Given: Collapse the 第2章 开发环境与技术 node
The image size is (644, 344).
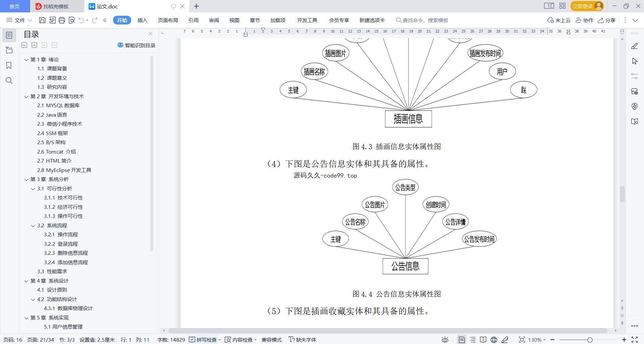Looking at the screenshot, I should 26,96.
